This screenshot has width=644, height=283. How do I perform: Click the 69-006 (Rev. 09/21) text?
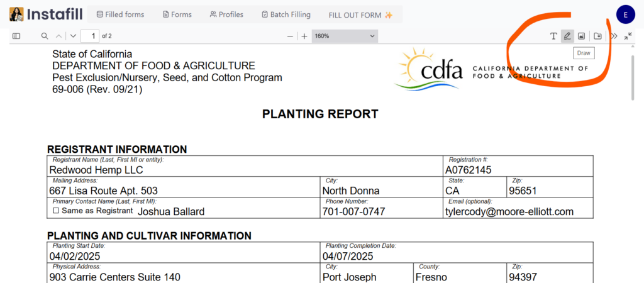click(97, 89)
